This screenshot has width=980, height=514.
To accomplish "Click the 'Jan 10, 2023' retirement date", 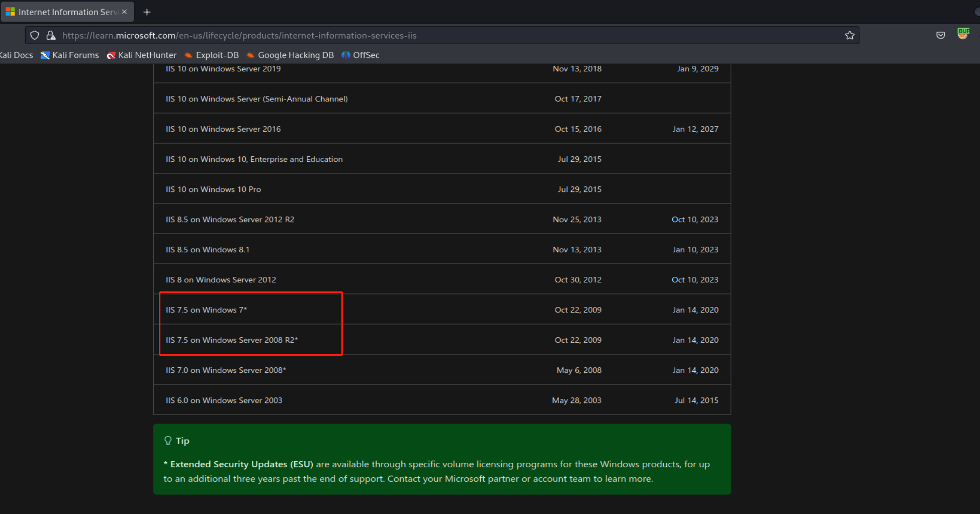I will pos(695,250).
